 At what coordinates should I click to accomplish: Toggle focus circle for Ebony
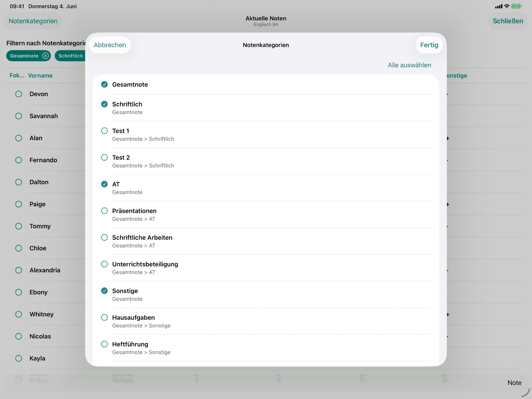19,292
